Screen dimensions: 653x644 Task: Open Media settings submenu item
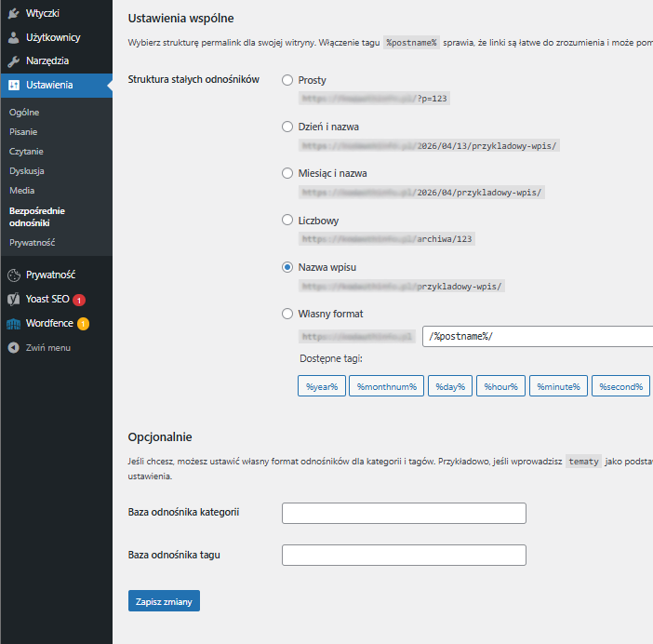pyautogui.click(x=22, y=191)
